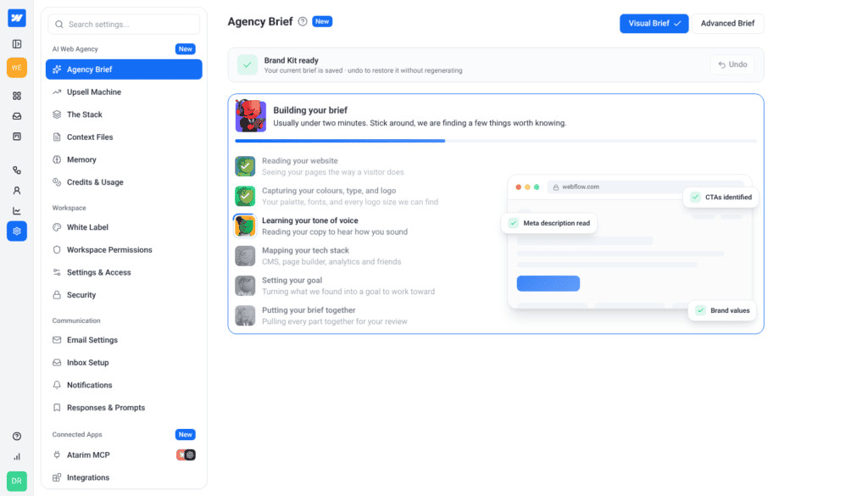Click the New badge next to AI Web Agency
The height and width of the screenshot is (496, 868).
(x=186, y=48)
